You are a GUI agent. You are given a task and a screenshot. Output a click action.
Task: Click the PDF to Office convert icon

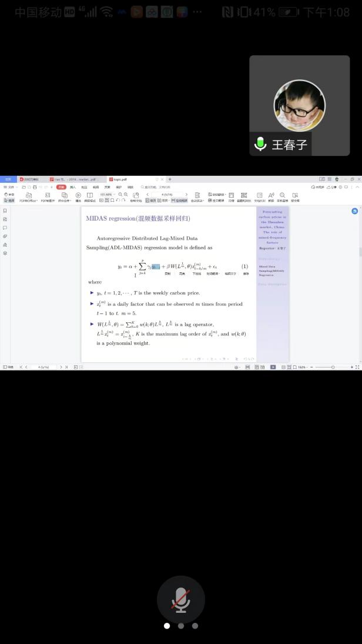point(28,197)
